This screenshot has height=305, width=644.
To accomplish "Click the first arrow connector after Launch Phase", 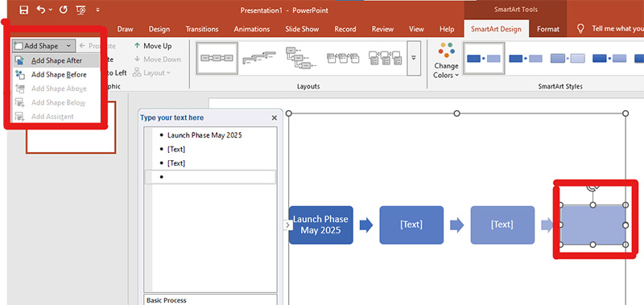I will (366, 225).
